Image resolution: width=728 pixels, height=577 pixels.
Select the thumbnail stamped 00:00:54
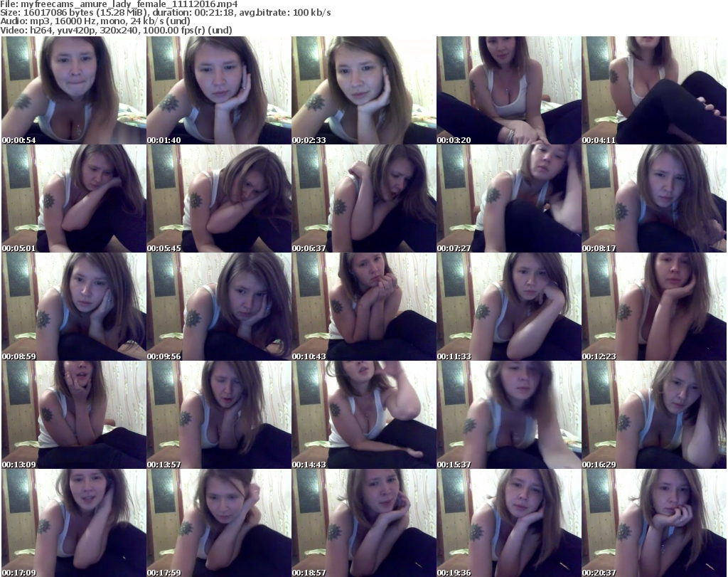(74, 90)
